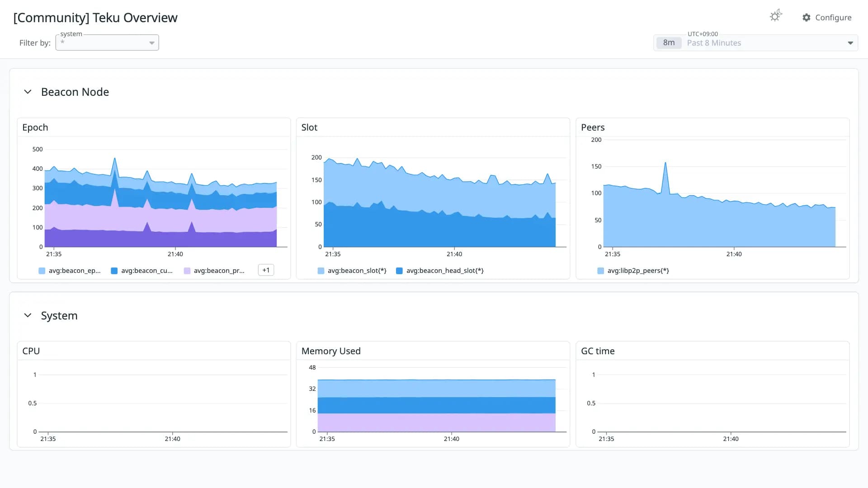
Task: Toggle the avg:beacon_pr... series label
Action: pos(219,271)
